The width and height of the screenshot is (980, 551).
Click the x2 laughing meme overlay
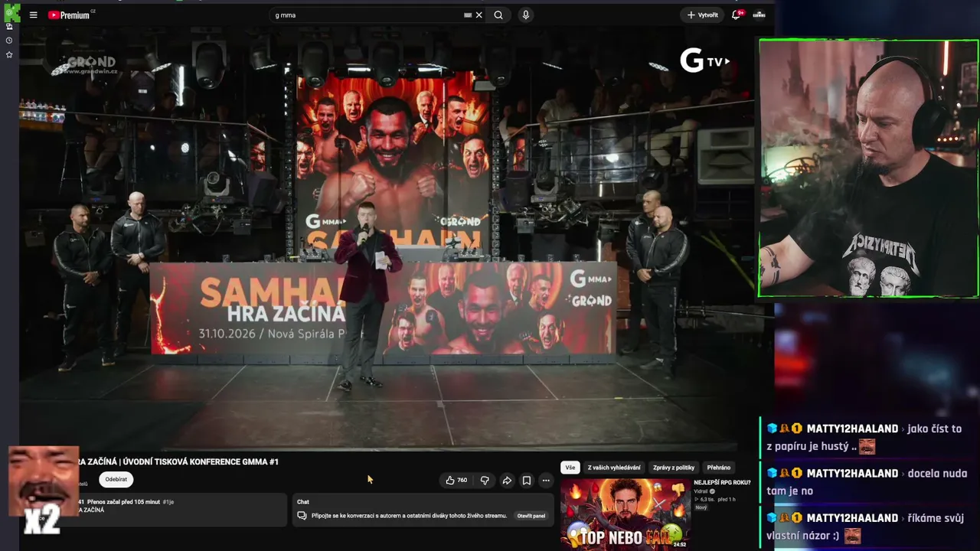(43, 491)
